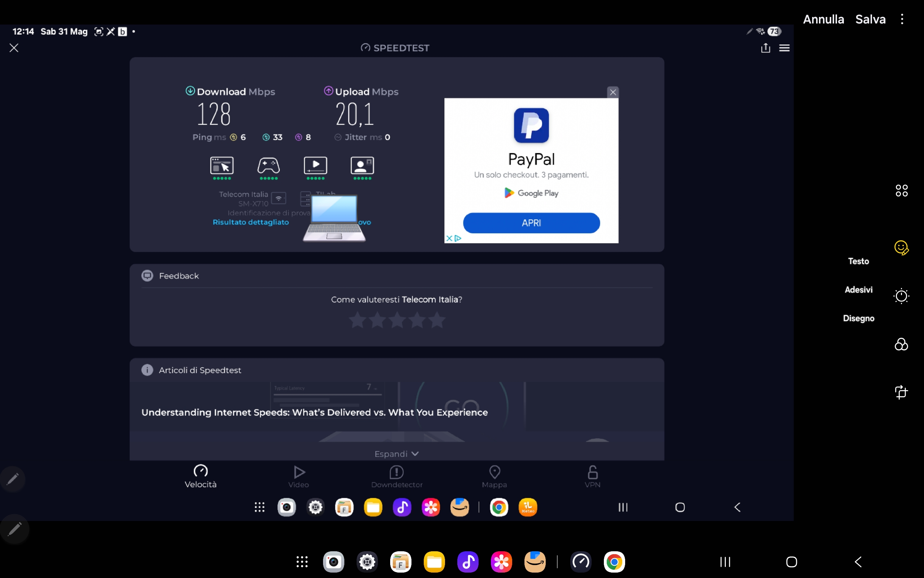924x578 pixels.
Task: Open the three-dot more options menu
Action: (x=902, y=19)
